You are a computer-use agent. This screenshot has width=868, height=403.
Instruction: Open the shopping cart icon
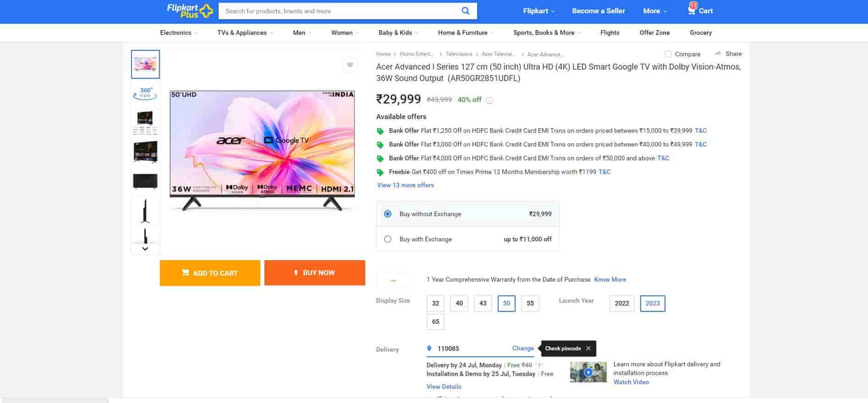point(692,10)
